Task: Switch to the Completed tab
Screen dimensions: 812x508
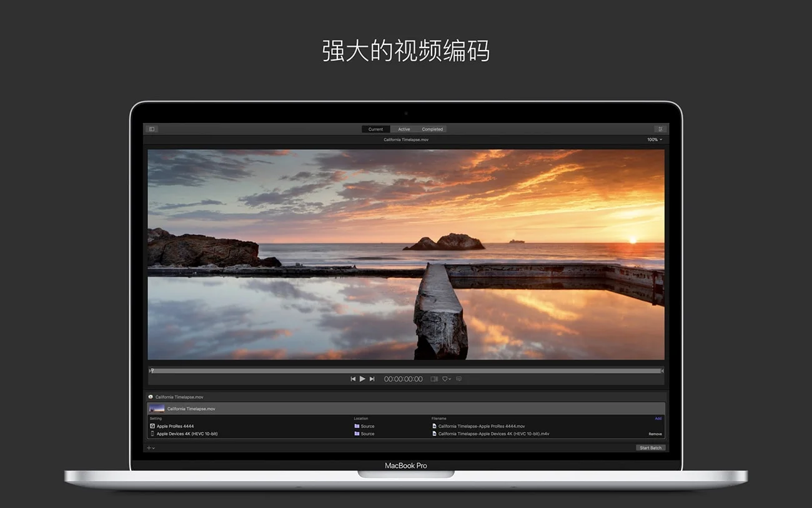Action: [432, 129]
